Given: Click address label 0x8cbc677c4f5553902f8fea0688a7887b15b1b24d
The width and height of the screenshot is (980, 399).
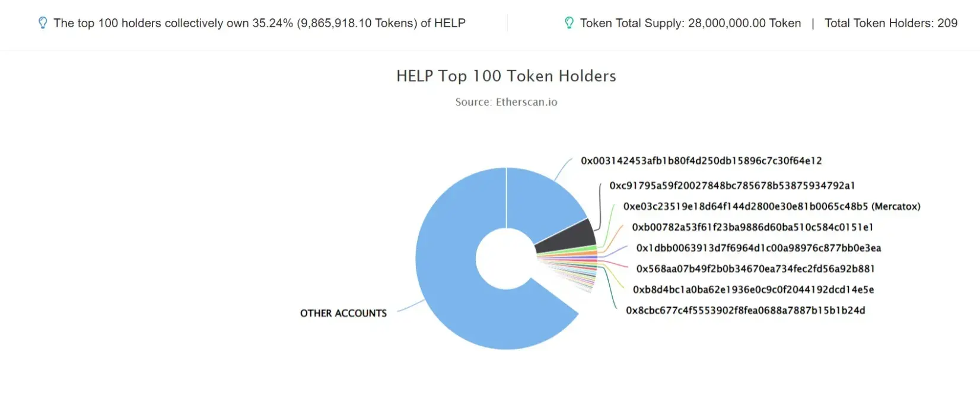Looking at the screenshot, I should [x=746, y=310].
